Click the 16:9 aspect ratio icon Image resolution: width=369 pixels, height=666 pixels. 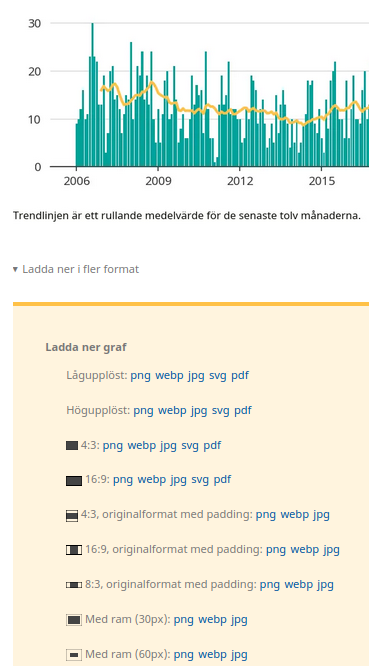click(x=74, y=480)
